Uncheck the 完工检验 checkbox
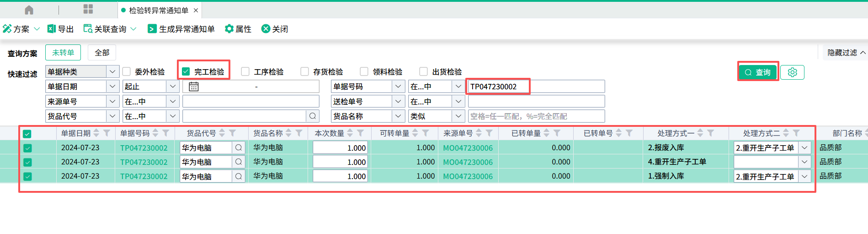868x234 pixels. tap(186, 71)
